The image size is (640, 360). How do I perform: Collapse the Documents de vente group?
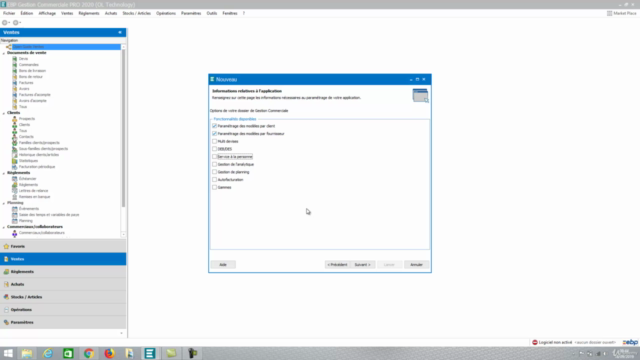coord(4,53)
